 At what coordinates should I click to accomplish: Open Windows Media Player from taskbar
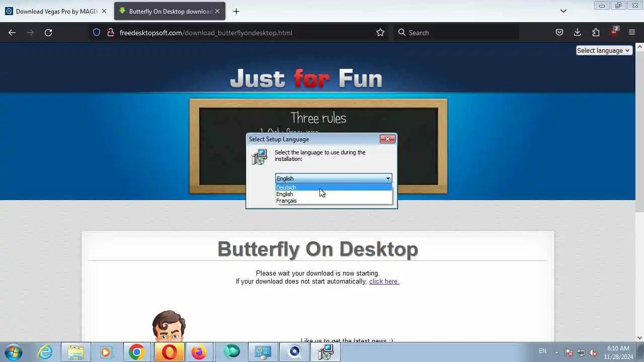pos(106,352)
